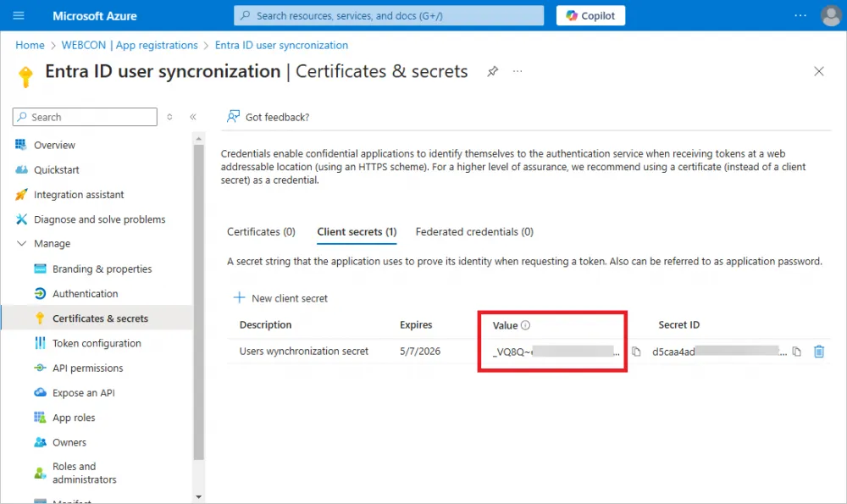Select the Client secrets (1) tab
847x504 pixels.
tap(357, 232)
